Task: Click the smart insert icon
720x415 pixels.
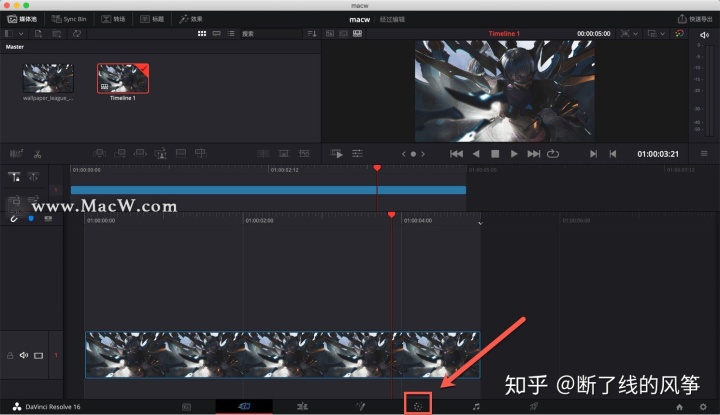Action: 99,153
